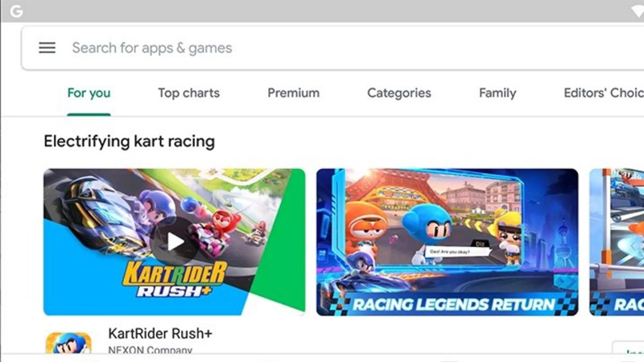Screen dimensions: 644x362
Task: Tap the Install button for KartRider Rush+
Action: (x=628, y=348)
